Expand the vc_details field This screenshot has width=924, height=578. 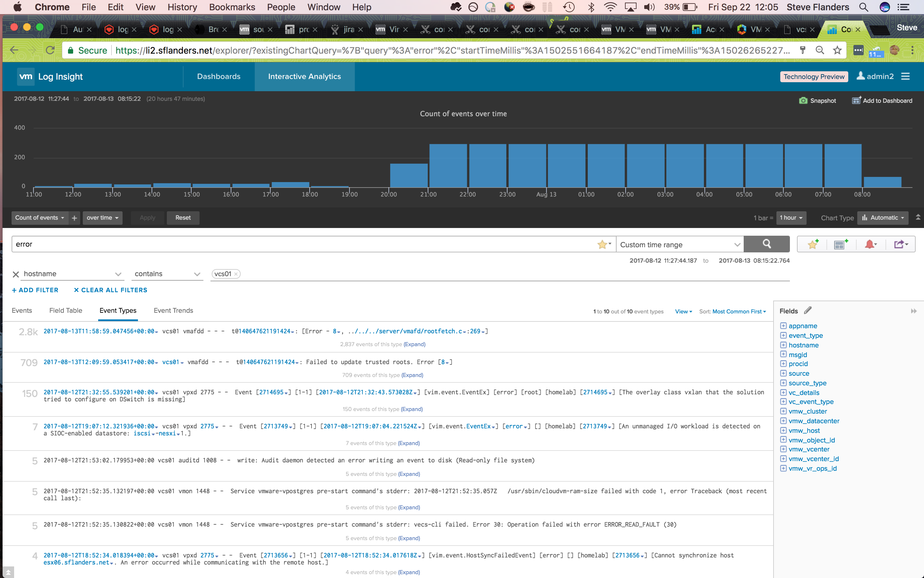[783, 392]
